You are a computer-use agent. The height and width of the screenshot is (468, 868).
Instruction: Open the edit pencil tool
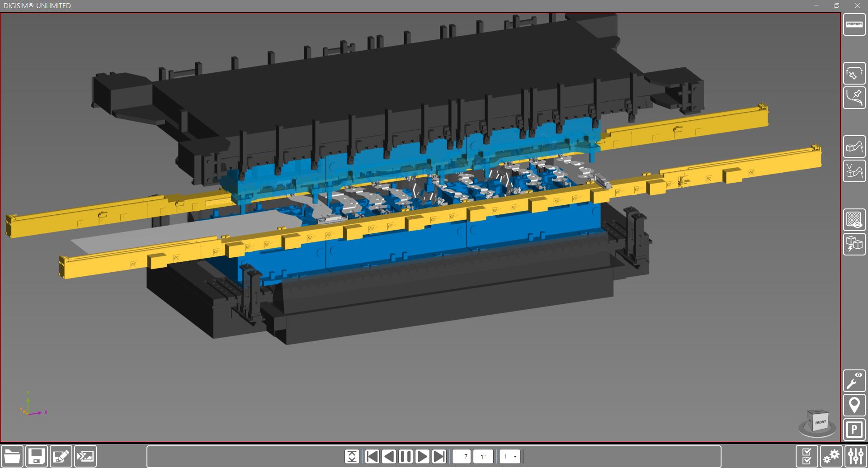pyautogui.click(x=61, y=456)
